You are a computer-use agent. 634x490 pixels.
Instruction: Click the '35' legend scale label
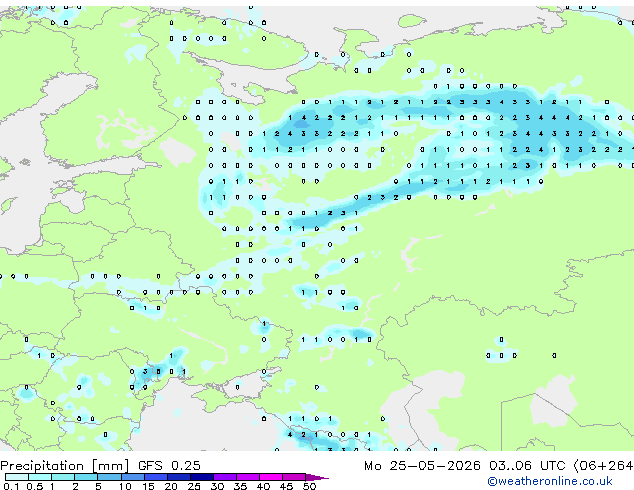pyautogui.click(x=240, y=486)
